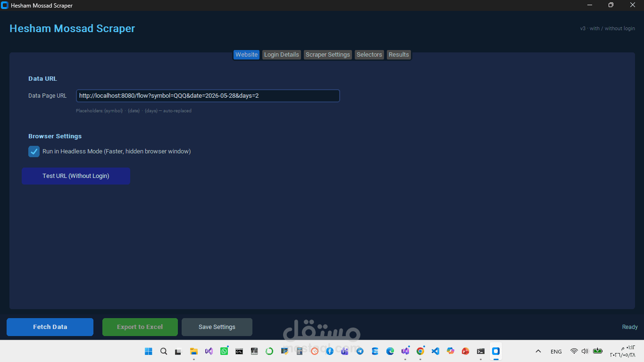Screen dimensions: 644x362
Task: Open Visual Studio Code from the taskbar
Action: (x=435, y=351)
